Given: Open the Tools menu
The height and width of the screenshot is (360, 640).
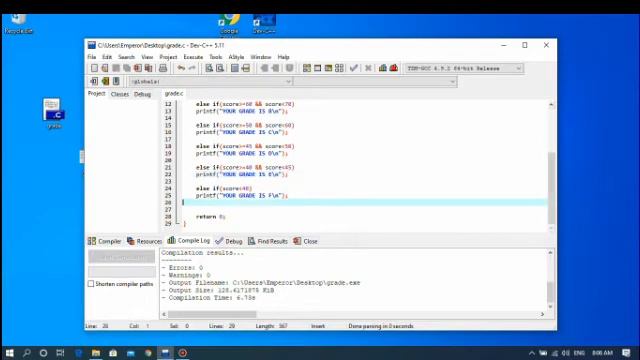Looking at the screenshot, I should pos(216,57).
